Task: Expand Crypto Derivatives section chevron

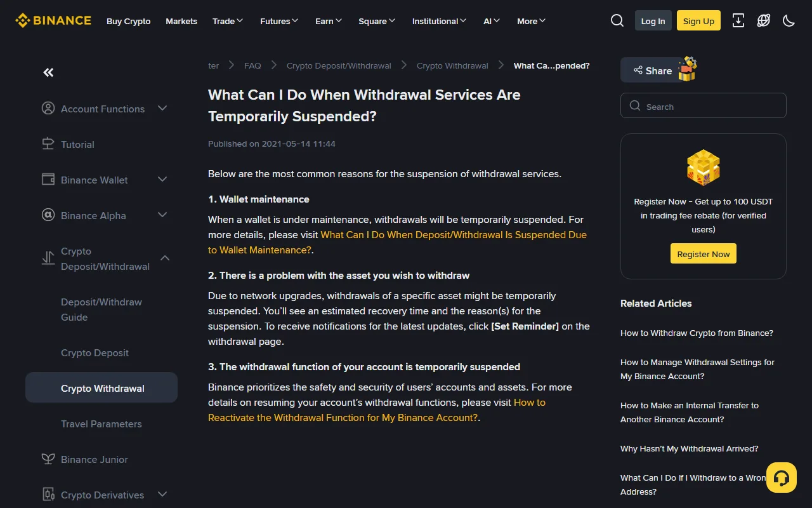Action: pos(162,494)
